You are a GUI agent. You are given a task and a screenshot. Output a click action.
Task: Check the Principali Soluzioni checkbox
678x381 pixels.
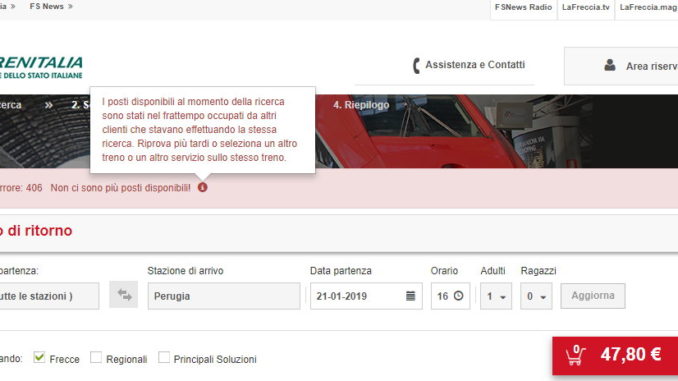[x=163, y=357]
